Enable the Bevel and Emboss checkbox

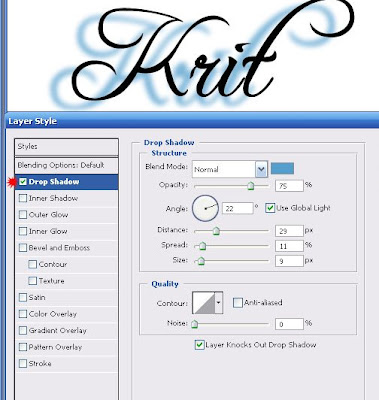point(23,248)
